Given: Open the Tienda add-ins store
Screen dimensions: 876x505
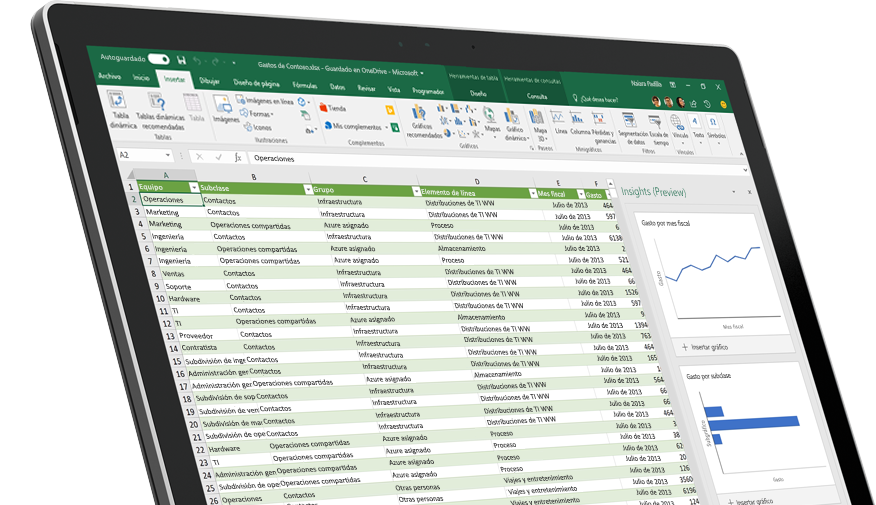Looking at the screenshot, I should pos(333,107).
